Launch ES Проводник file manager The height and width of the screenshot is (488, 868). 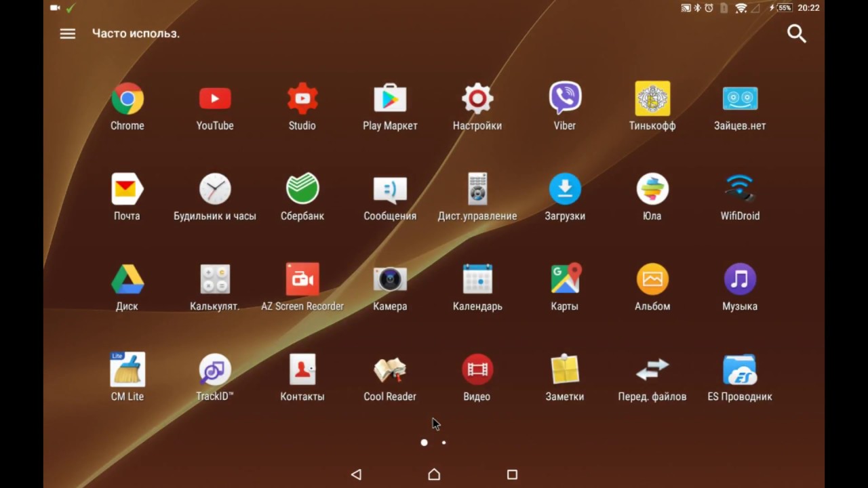click(740, 369)
